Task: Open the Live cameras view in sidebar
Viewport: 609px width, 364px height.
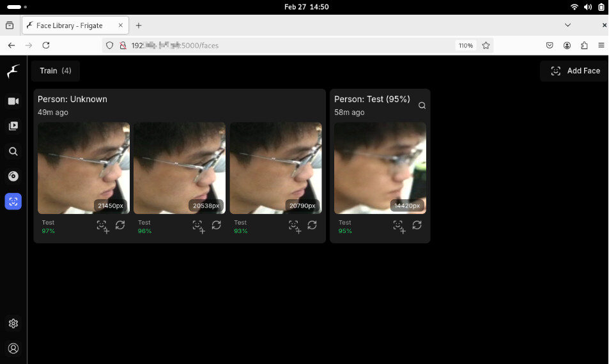Action: [13, 102]
